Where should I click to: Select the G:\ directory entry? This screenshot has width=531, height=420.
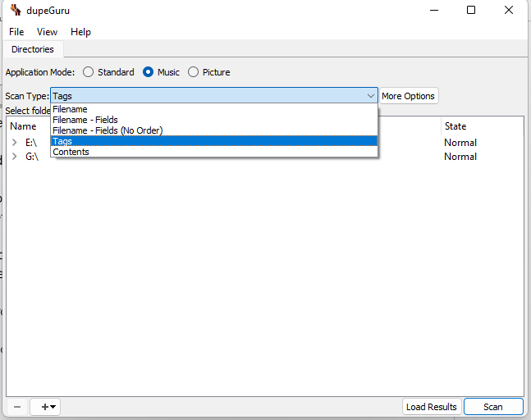click(32, 157)
